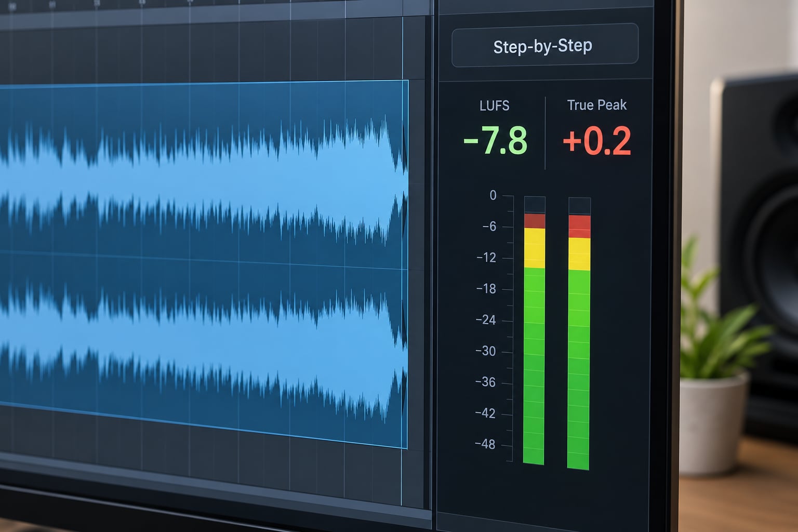The image size is (798, 532).
Task: Click the left channel level meter
Action: (x=534, y=330)
